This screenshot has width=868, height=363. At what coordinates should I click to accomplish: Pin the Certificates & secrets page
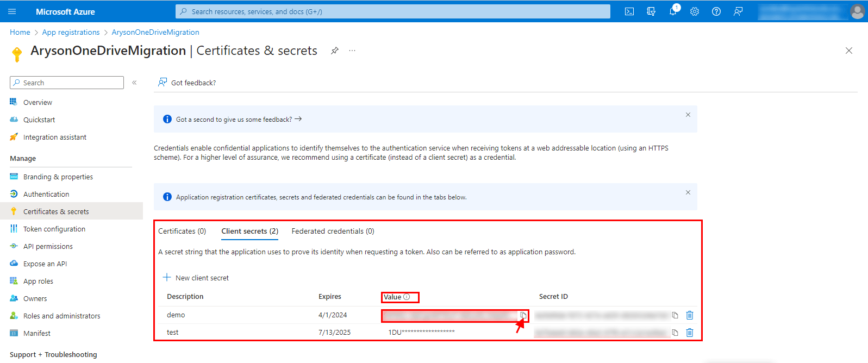[x=335, y=51]
